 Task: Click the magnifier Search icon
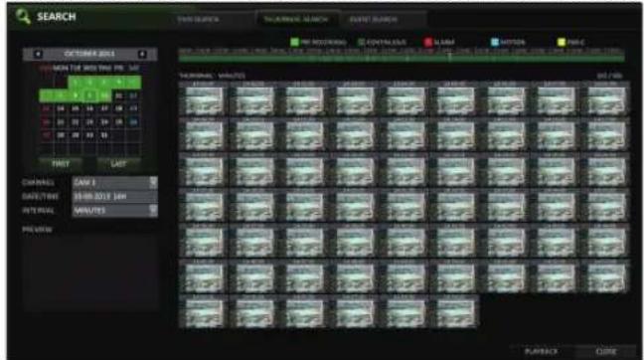click(x=23, y=17)
